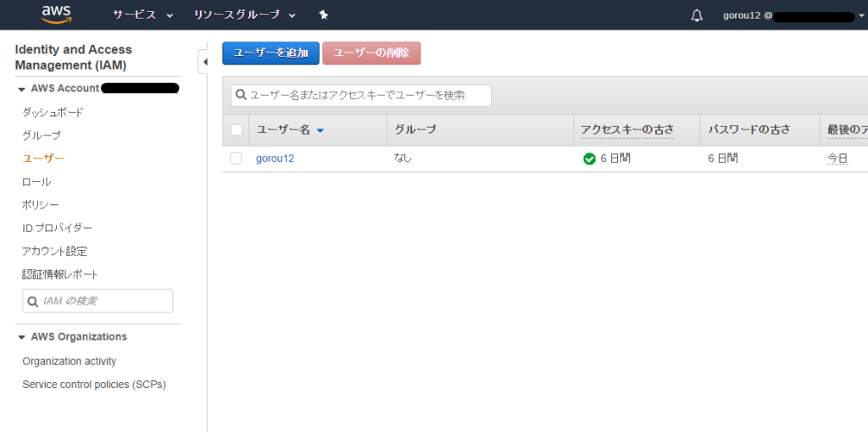Select ユーザー in the sidebar
868x432 pixels.
(x=44, y=158)
